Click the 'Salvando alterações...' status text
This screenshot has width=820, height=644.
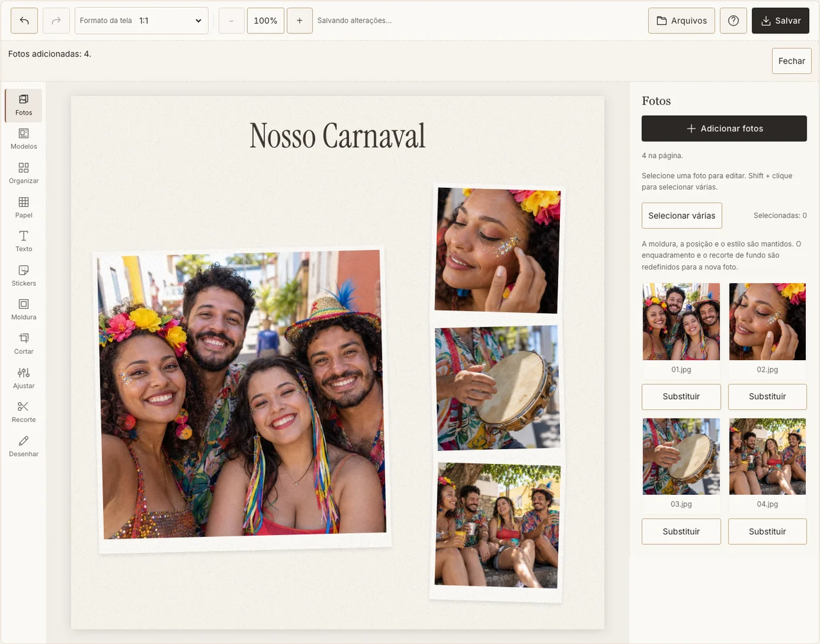354,21
